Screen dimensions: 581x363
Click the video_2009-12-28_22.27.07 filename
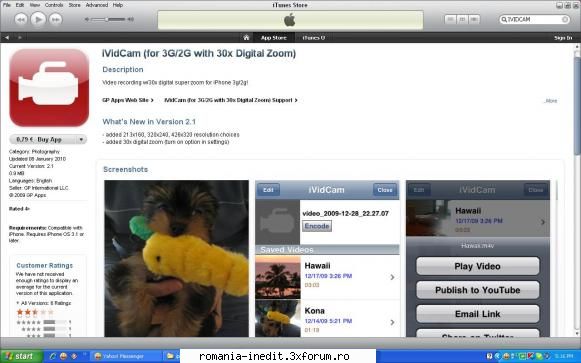[x=345, y=213]
